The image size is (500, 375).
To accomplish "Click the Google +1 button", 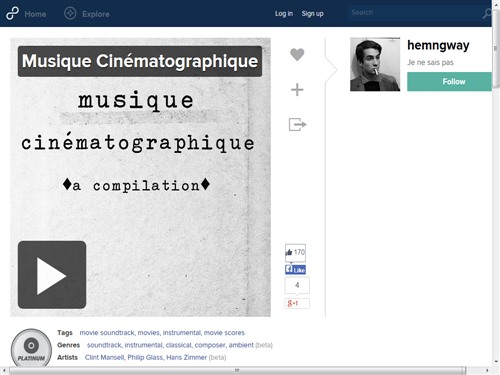I will 297,303.
